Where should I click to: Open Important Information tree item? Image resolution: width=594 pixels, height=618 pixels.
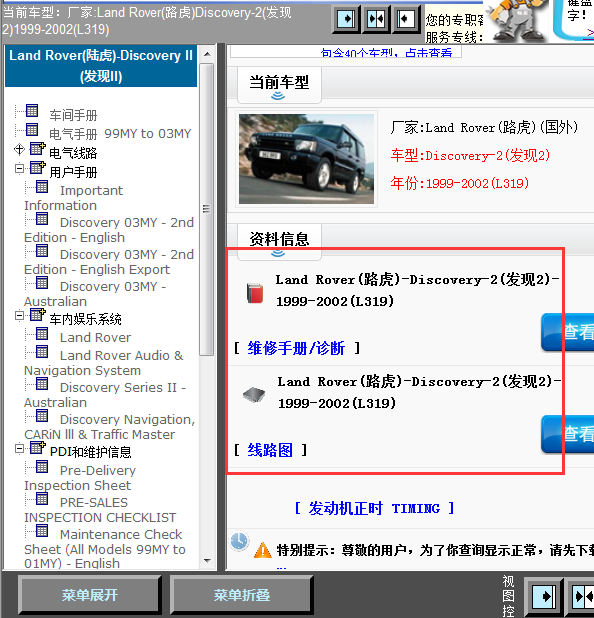pos(74,198)
